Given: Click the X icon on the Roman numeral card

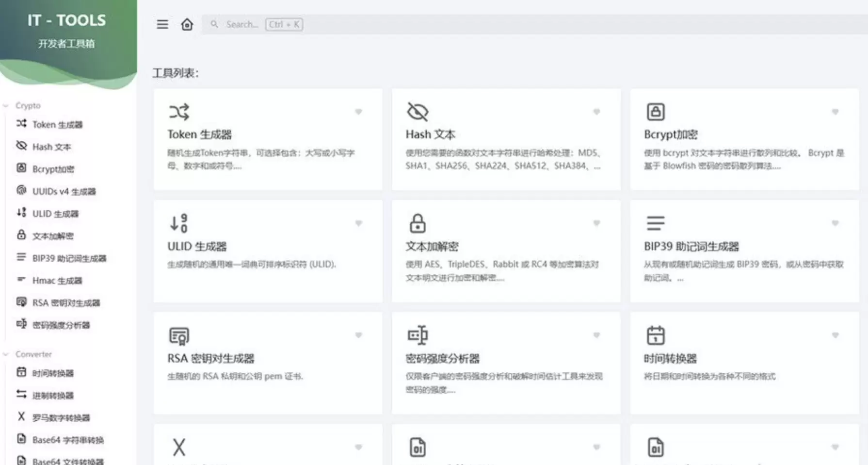Looking at the screenshot, I should (x=179, y=447).
